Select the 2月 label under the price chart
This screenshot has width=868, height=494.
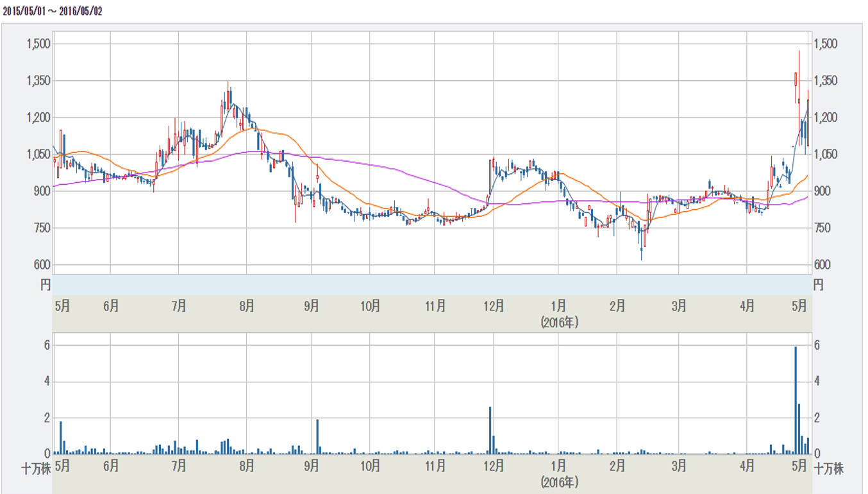click(x=617, y=307)
